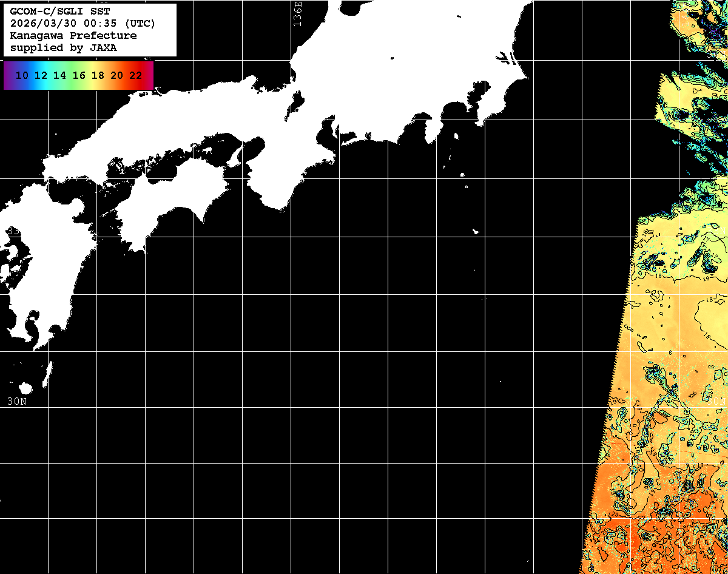Pick the yellow 18 degree legend color
The height and width of the screenshot is (574, 728).
[x=98, y=75]
